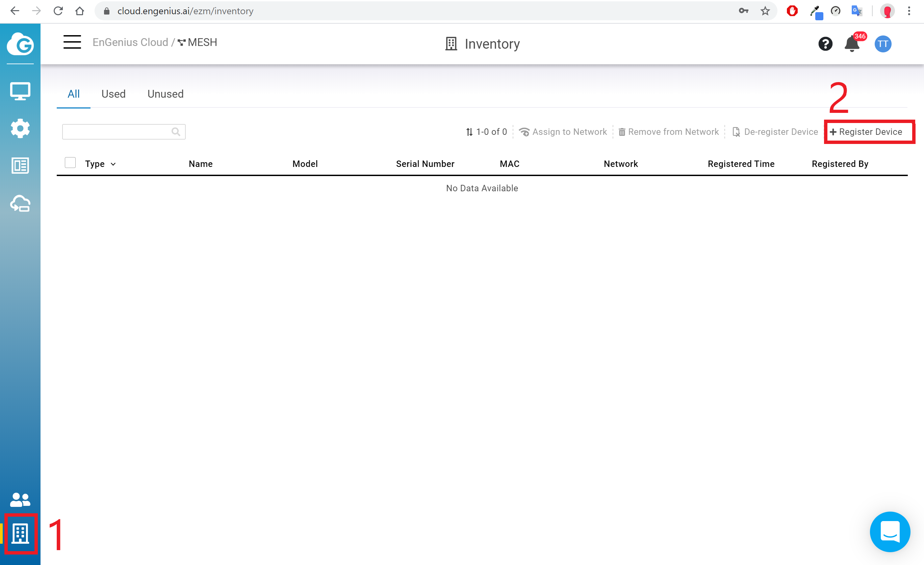
Task: Open the EnGenius Cloud breadcrumb link
Action: (130, 42)
